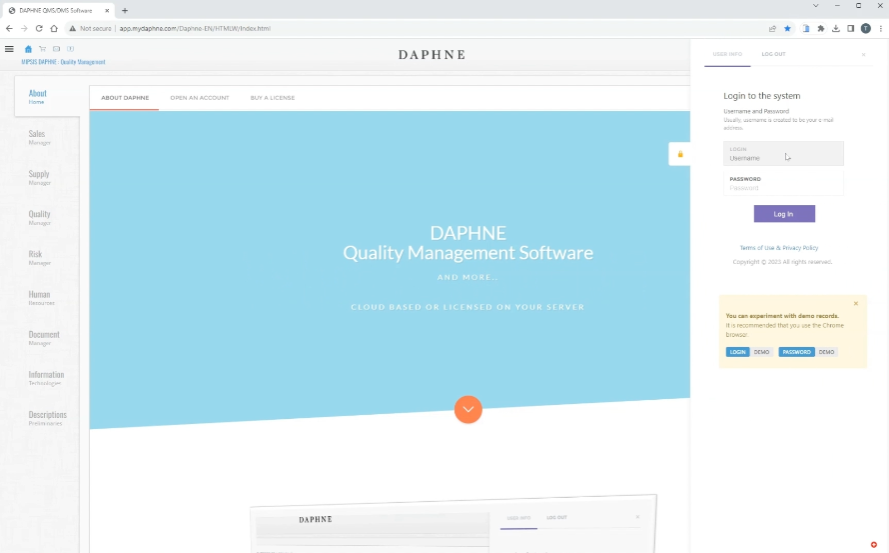The image size is (889, 553).
Task: Open Human Resources in sidebar
Action: 41,298
